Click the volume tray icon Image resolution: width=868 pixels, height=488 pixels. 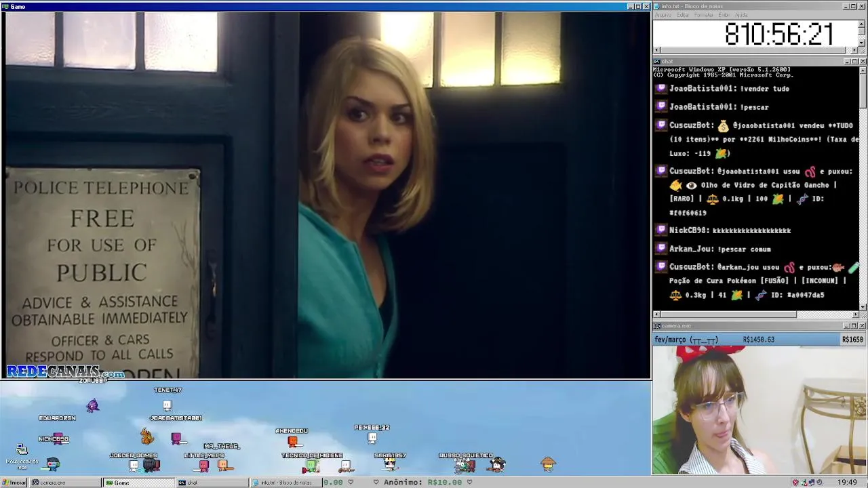tap(819, 483)
